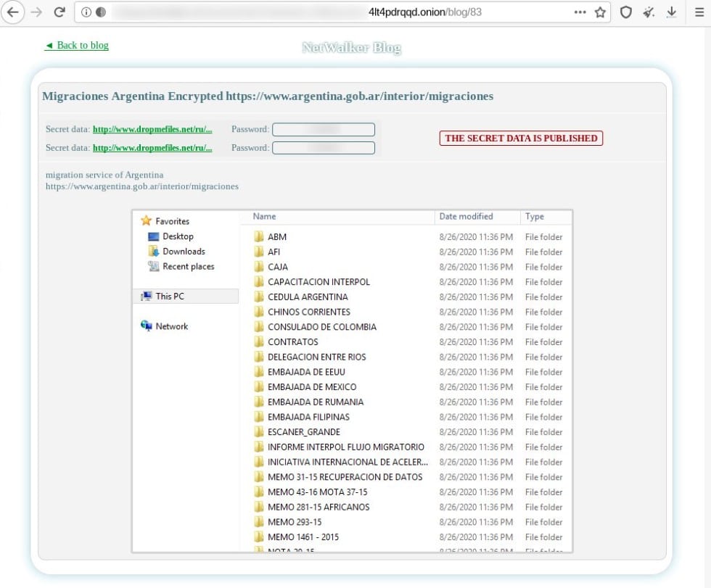Click the first Password field
This screenshot has width=711, height=588.
click(324, 130)
